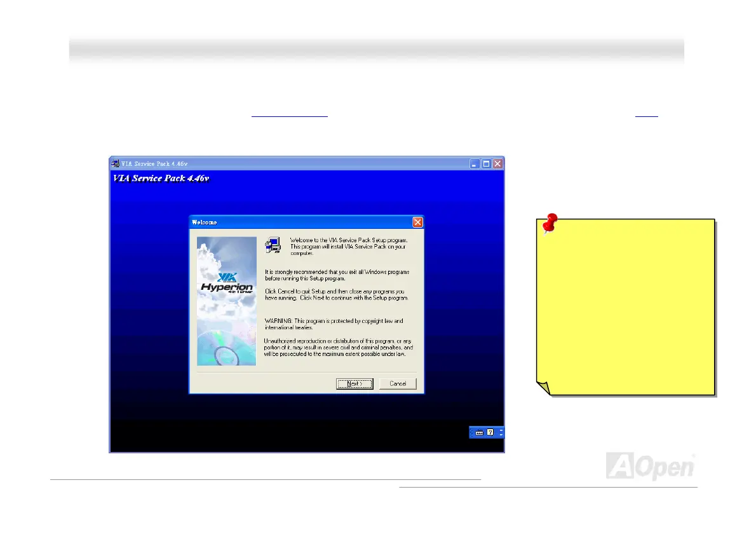Click the 'VIA Service Pack 4.46v' title bar text
Viewport: 756px width, 534px height.
[154, 164]
